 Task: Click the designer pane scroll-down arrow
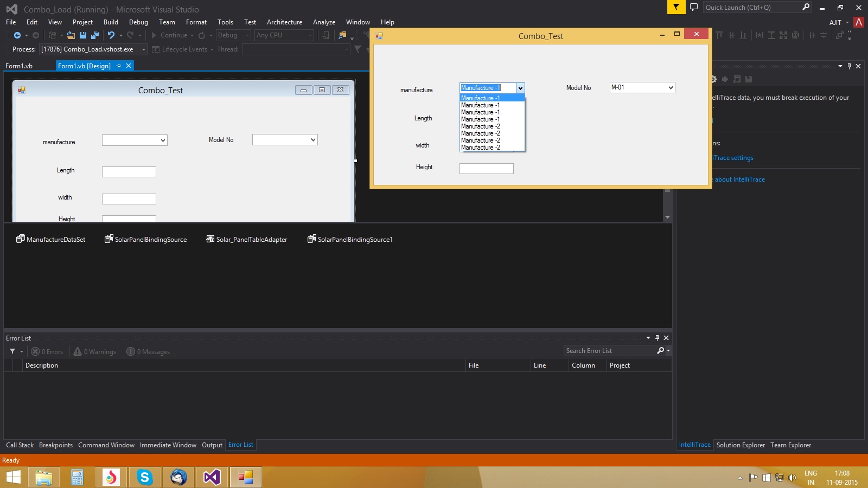coord(667,217)
